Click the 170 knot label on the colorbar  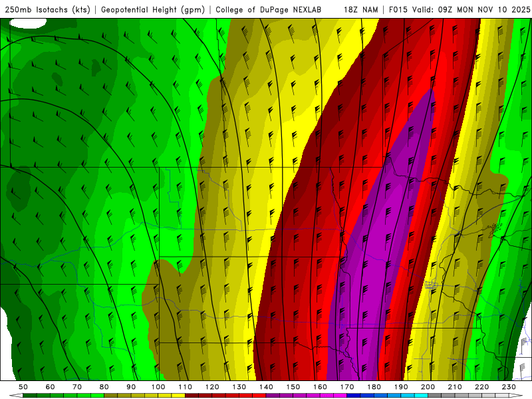click(347, 387)
